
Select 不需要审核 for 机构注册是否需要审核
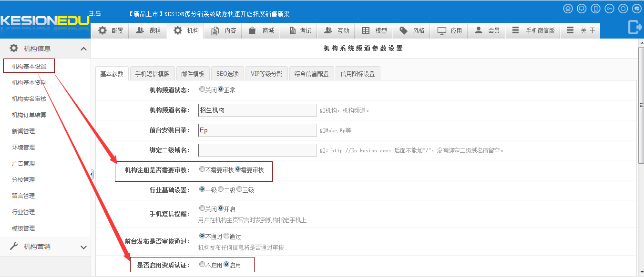click(202, 169)
